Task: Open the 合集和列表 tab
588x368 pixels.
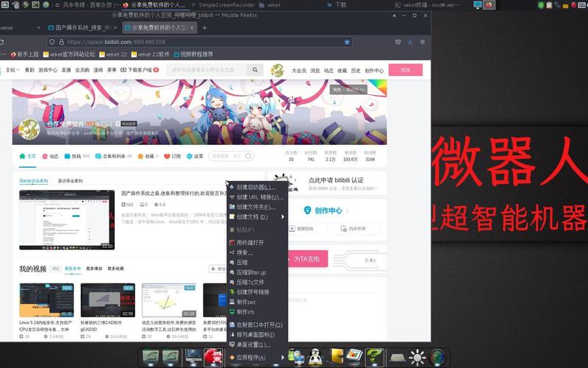Action: point(114,156)
